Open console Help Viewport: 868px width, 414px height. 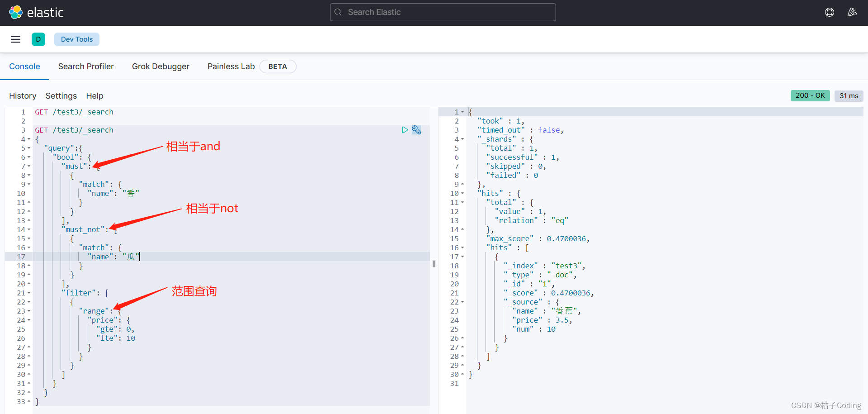94,96
